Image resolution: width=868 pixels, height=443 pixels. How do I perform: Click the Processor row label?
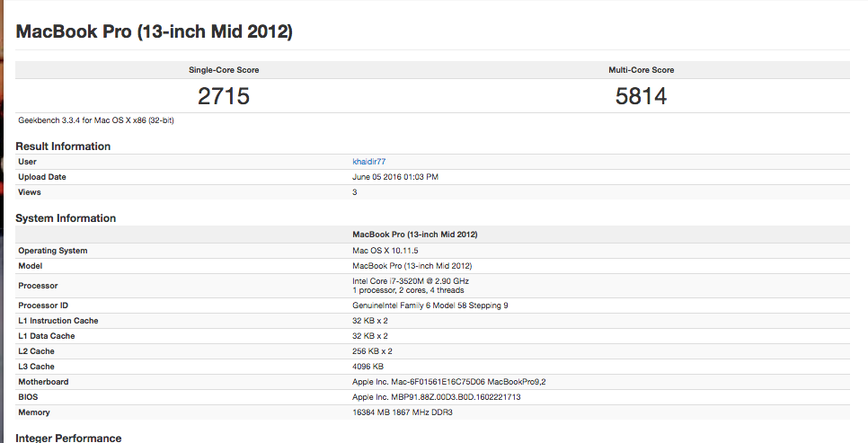38,286
